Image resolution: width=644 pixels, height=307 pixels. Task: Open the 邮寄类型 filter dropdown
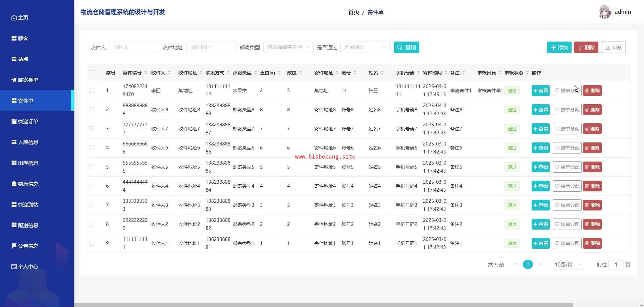tap(288, 47)
